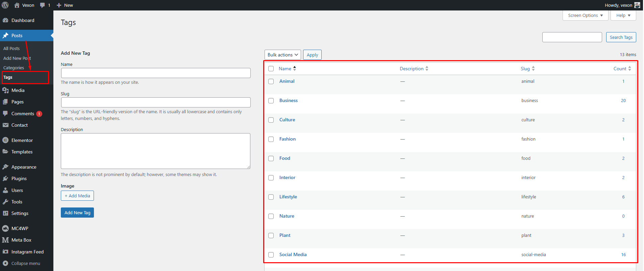Screen dimensions: 644x271
Task: Click the plus New icon in admin bar
Action: (x=59, y=5)
